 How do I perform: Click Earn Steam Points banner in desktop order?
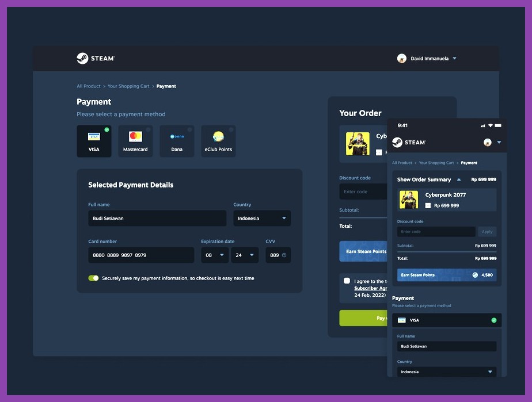coord(363,251)
